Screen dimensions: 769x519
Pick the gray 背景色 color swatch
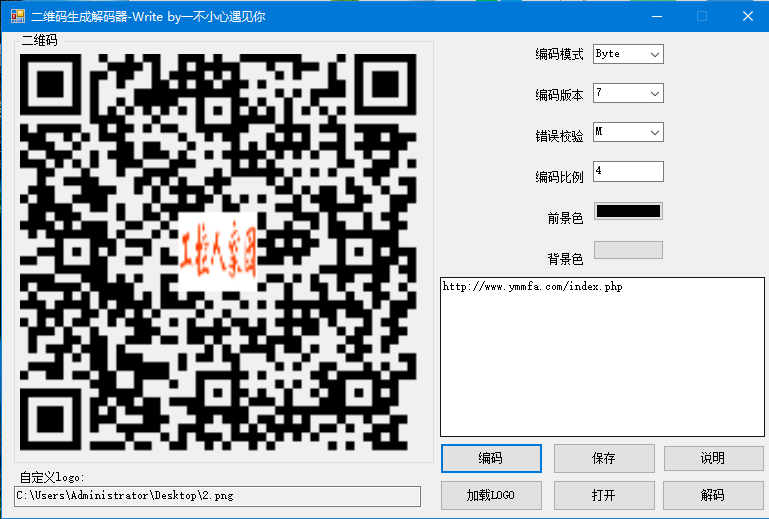pos(628,250)
